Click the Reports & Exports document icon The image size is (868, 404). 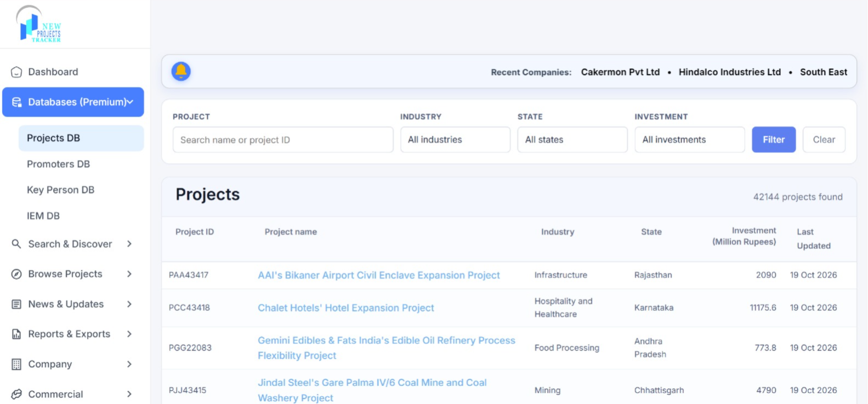click(x=16, y=334)
